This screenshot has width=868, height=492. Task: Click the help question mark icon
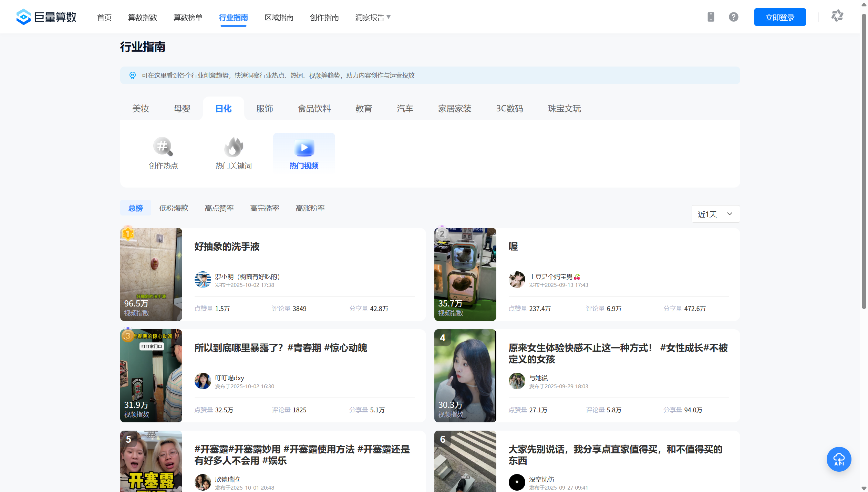click(x=733, y=17)
